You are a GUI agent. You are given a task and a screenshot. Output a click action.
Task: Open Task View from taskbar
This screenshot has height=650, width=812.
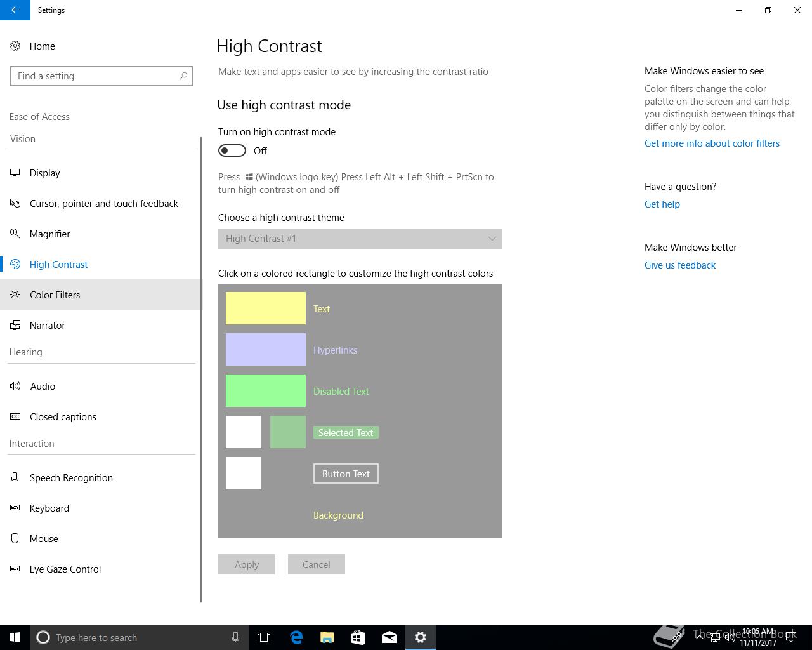point(264,637)
